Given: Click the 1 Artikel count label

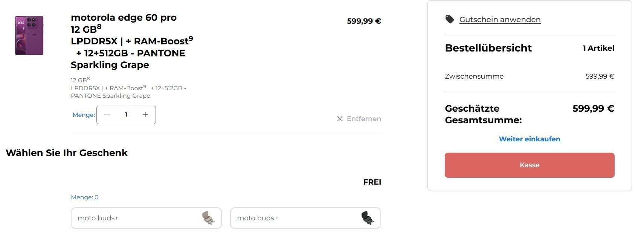Looking at the screenshot, I should coord(598,48).
